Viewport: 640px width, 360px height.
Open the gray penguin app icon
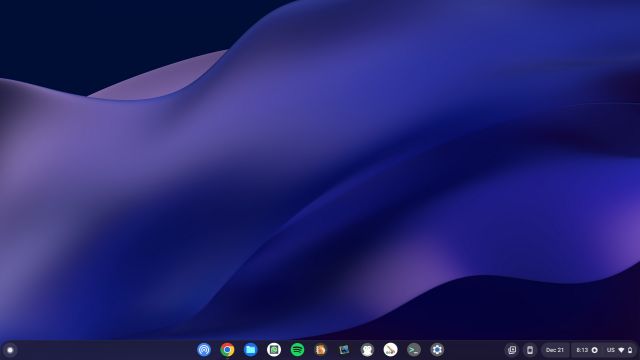point(367,350)
